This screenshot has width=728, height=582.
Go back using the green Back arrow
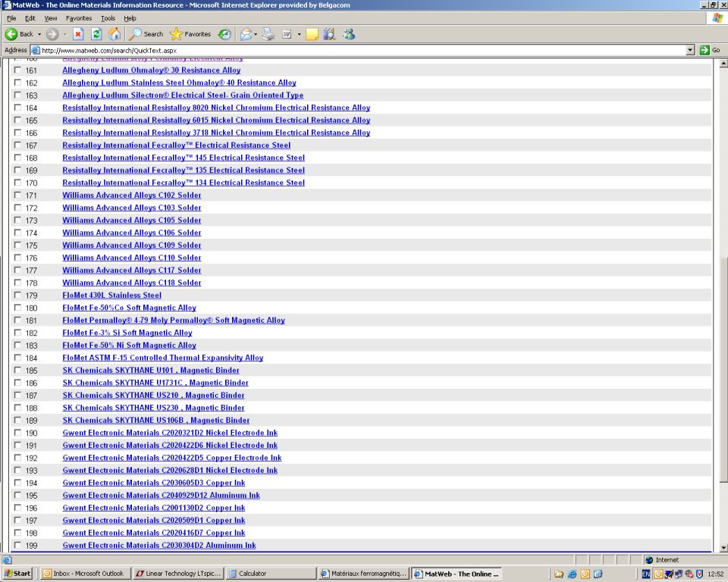click(11, 34)
